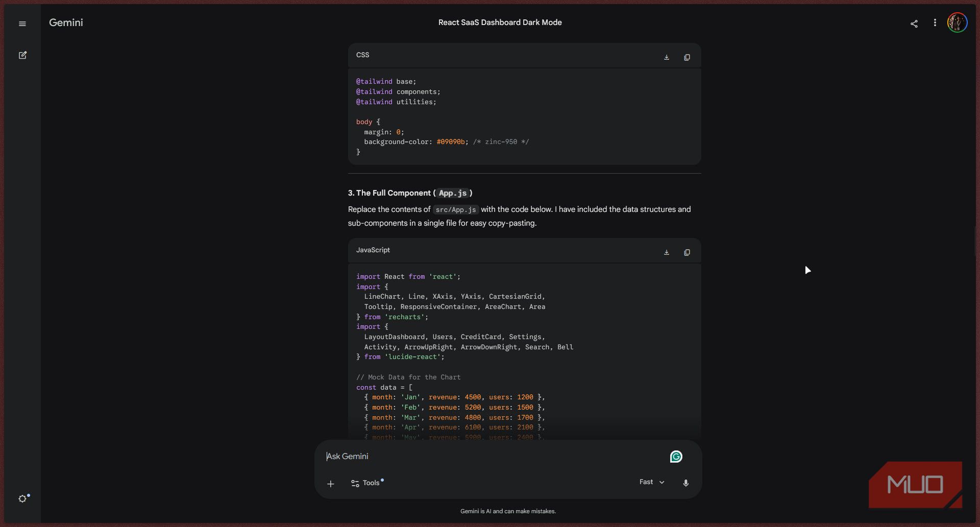This screenshot has height=527, width=980.
Task: Copy the CSS code block
Action: pos(687,57)
